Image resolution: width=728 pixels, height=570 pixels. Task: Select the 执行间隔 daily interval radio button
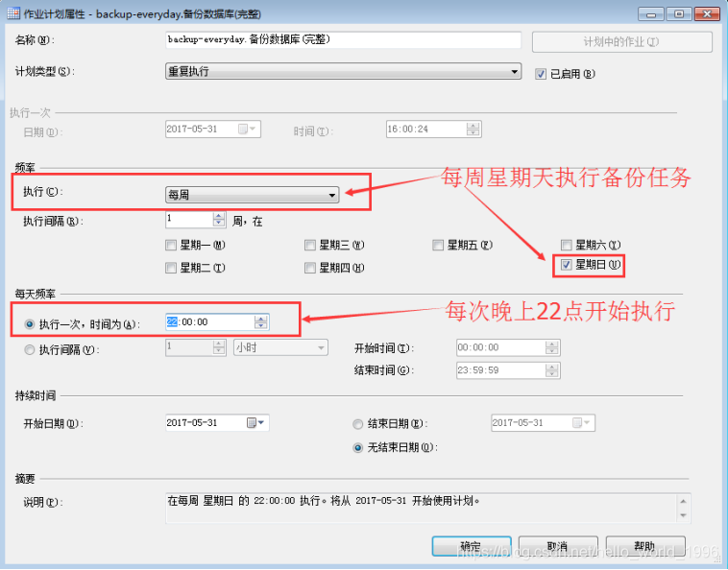point(30,349)
